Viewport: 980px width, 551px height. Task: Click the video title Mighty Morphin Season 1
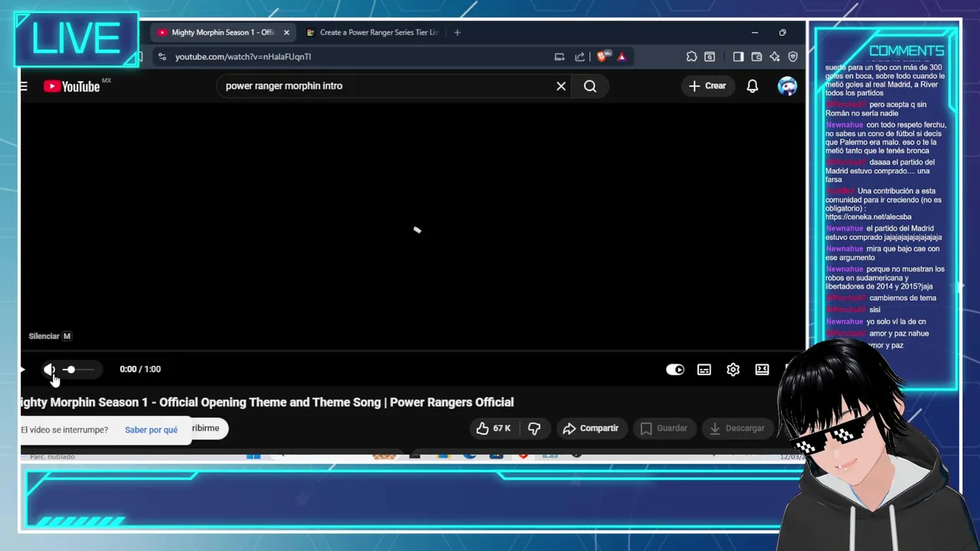(x=267, y=403)
